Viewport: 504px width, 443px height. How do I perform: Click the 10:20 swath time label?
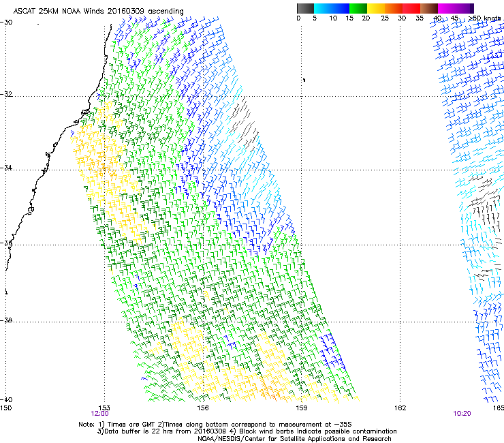462,414
